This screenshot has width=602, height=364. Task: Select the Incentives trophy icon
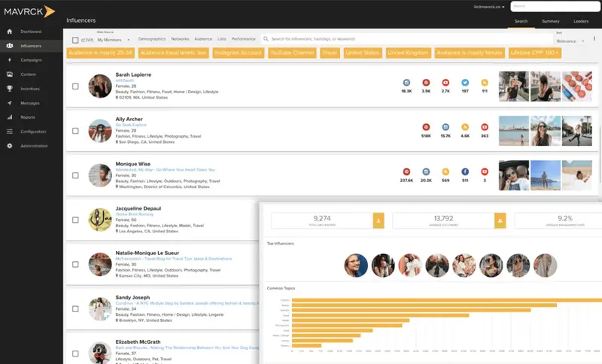coord(9,89)
